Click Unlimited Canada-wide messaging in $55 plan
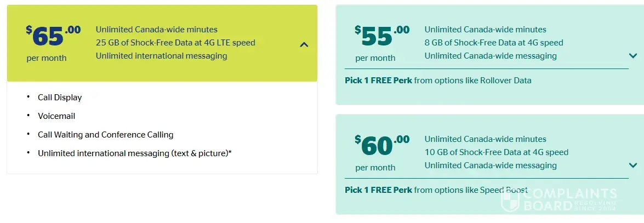The image size is (644, 223). tap(491, 56)
